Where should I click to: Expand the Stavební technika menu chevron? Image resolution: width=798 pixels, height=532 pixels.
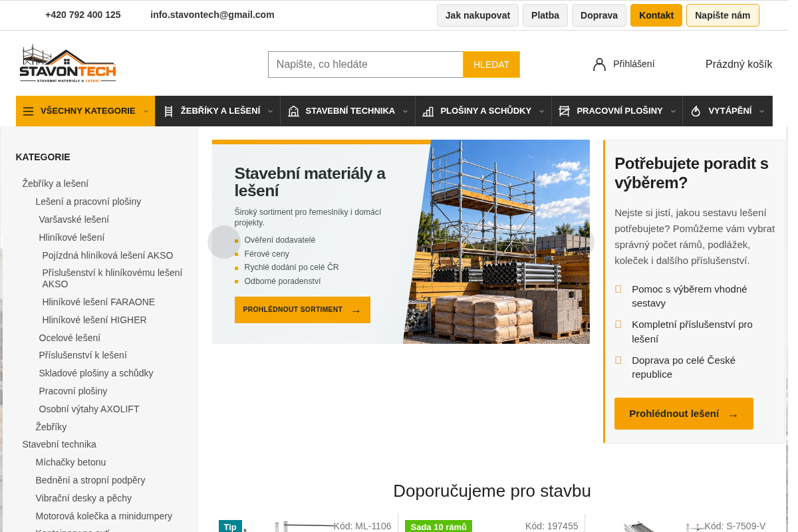tap(405, 111)
